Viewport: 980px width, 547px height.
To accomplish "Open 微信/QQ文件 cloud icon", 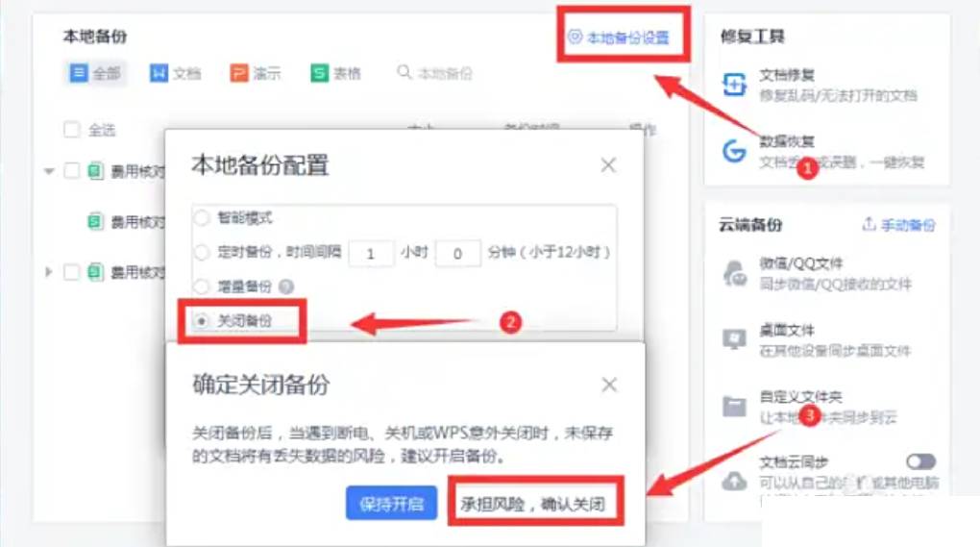I will point(735,273).
